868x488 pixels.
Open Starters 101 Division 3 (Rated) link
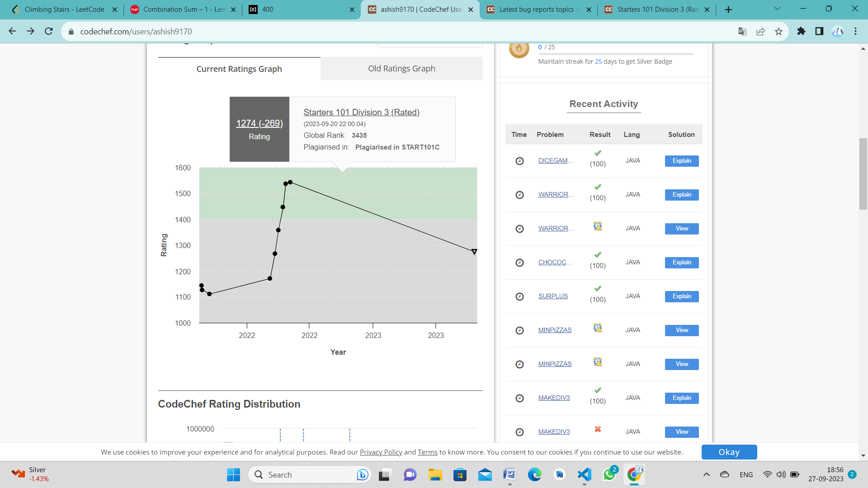click(361, 112)
